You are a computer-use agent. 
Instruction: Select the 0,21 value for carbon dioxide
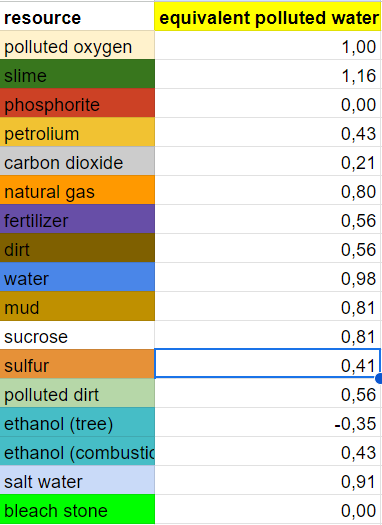click(268, 161)
